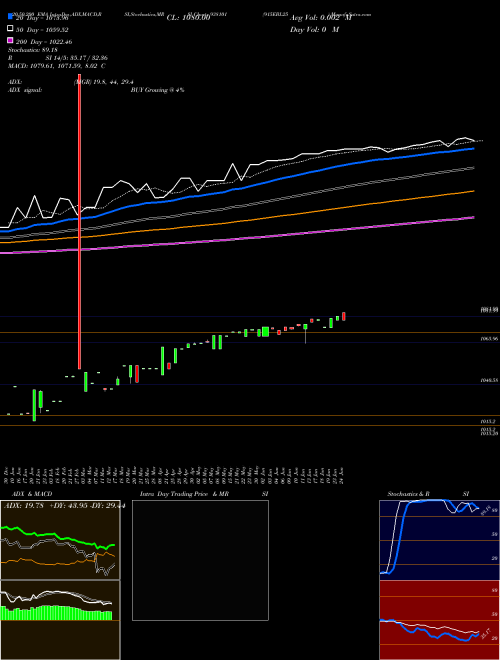
Task: Click the tall red vertical marker line
Action: coord(79,221)
